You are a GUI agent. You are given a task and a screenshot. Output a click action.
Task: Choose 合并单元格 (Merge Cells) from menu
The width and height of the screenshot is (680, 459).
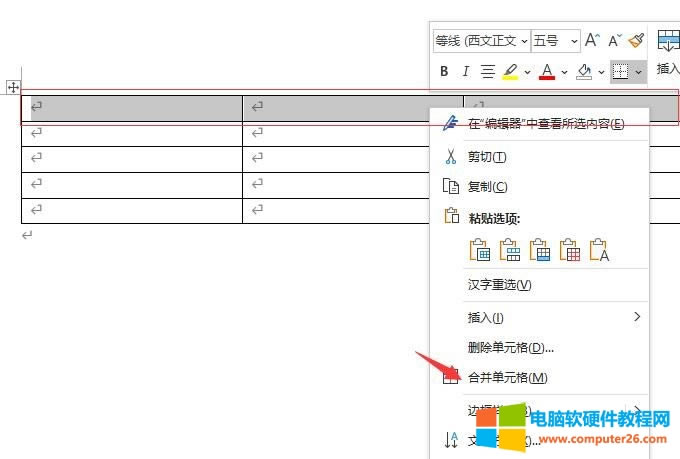coord(507,378)
